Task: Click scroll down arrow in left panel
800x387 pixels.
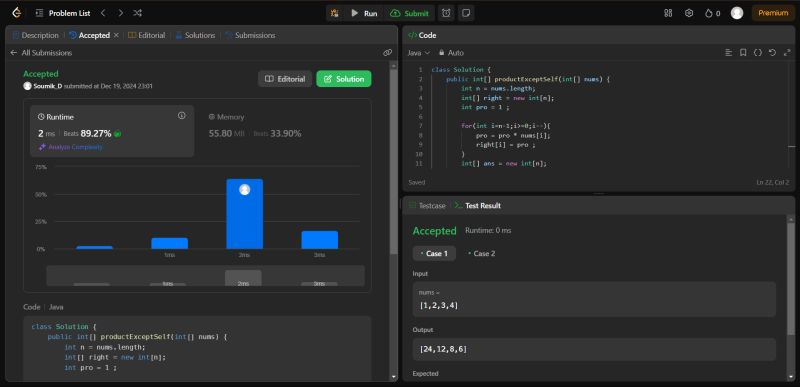Action: pos(393,377)
